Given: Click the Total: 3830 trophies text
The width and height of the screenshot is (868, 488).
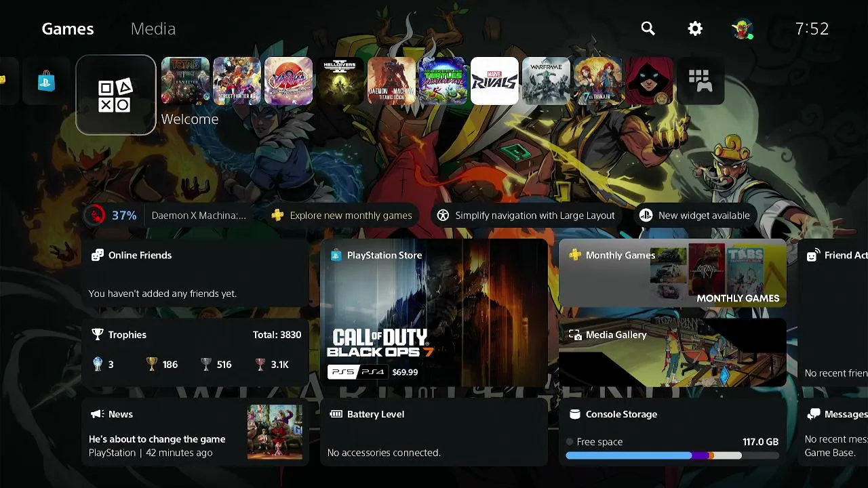Looking at the screenshot, I should 277,335.
